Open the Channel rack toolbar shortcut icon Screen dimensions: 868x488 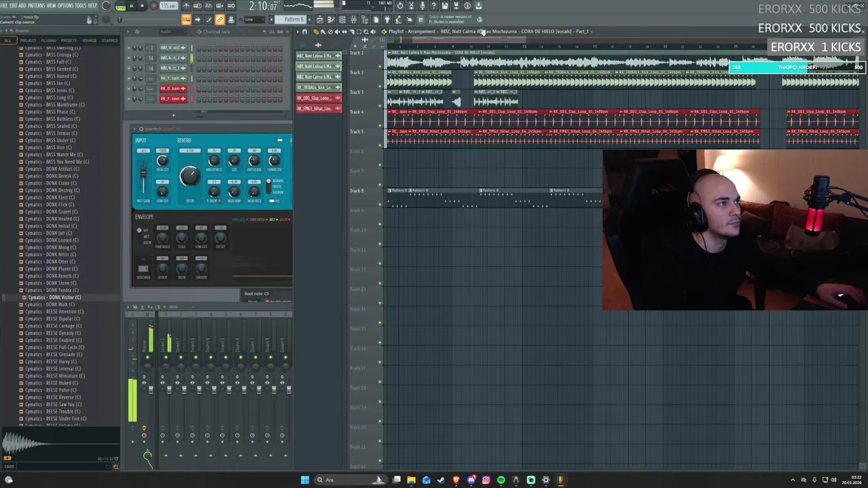342,19
